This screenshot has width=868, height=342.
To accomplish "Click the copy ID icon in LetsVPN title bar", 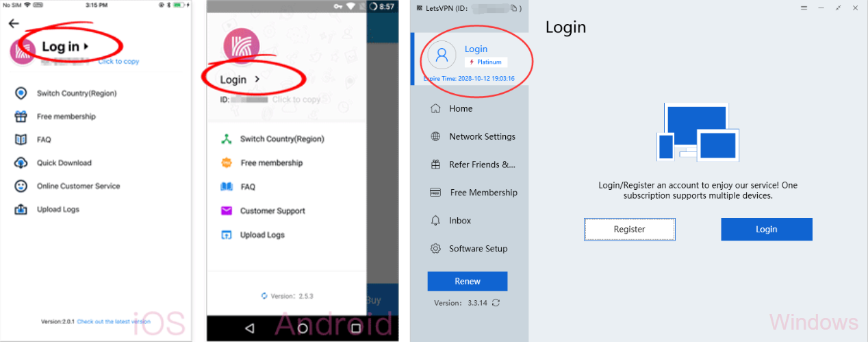I will pyautogui.click(x=513, y=8).
